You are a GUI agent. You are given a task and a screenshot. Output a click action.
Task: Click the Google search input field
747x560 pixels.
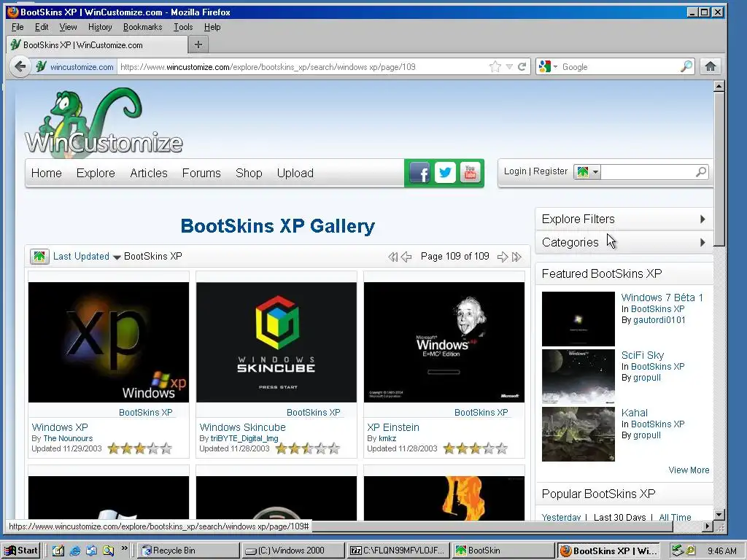[x=619, y=66]
